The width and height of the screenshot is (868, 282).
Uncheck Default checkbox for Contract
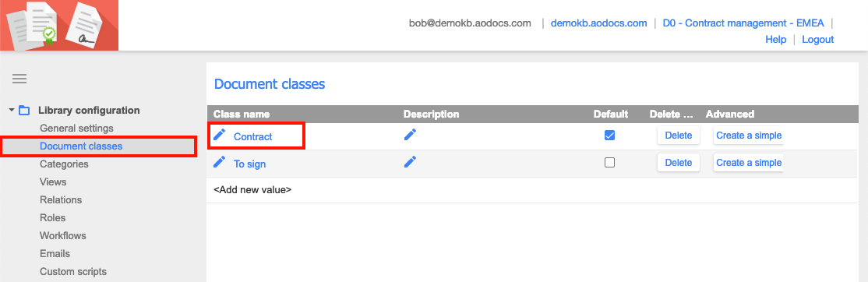[x=609, y=135]
